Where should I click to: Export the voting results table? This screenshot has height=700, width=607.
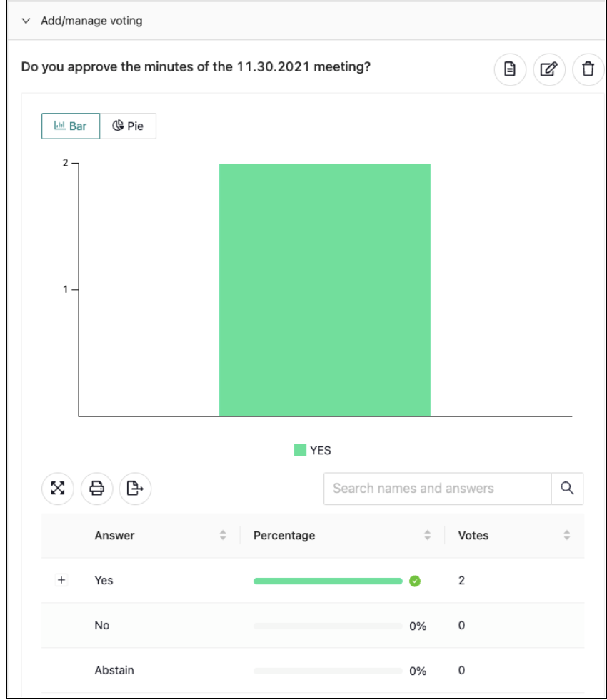tap(135, 489)
